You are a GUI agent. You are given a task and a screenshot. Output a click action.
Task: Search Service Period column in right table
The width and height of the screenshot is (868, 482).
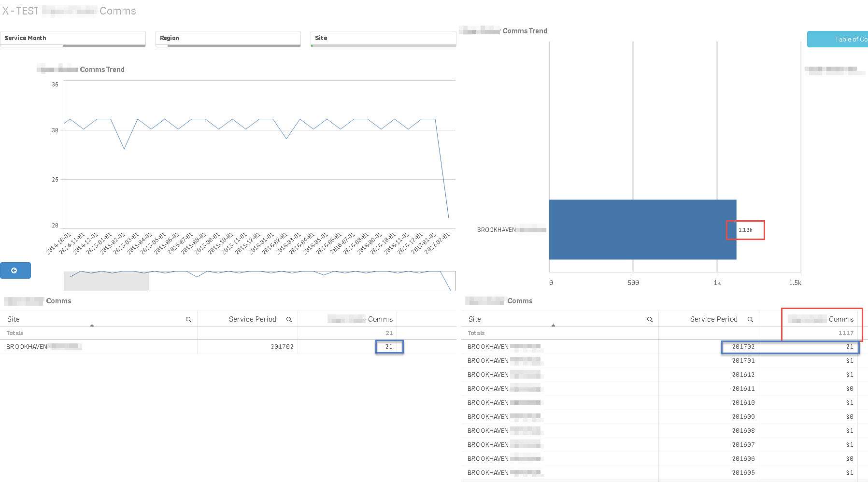click(x=750, y=320)
